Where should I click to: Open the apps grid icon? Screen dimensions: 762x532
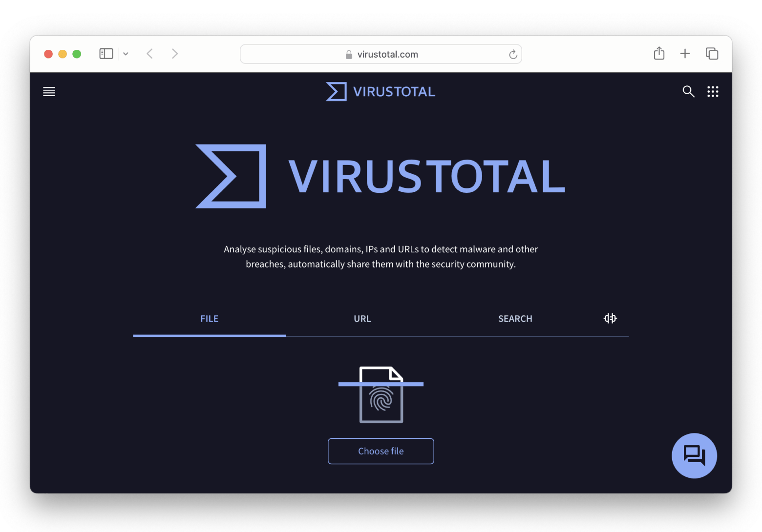tap(713, 91)
